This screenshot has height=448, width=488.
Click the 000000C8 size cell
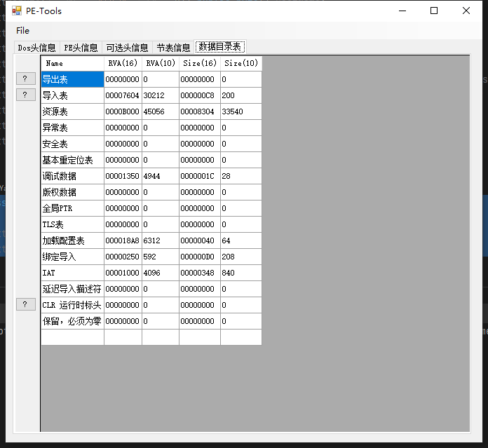tap(200, 95)
